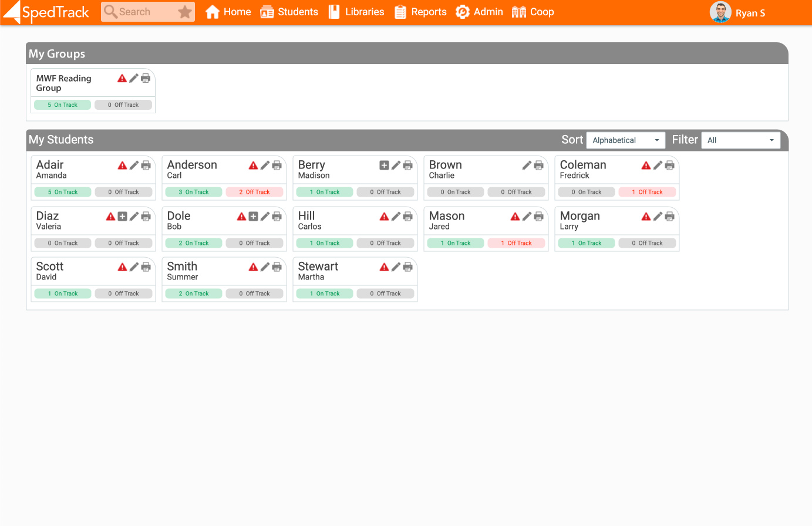Screen dimensions: 812x526
Task: Open the Filter All dropdown
Action: click(x=740, y=140)
